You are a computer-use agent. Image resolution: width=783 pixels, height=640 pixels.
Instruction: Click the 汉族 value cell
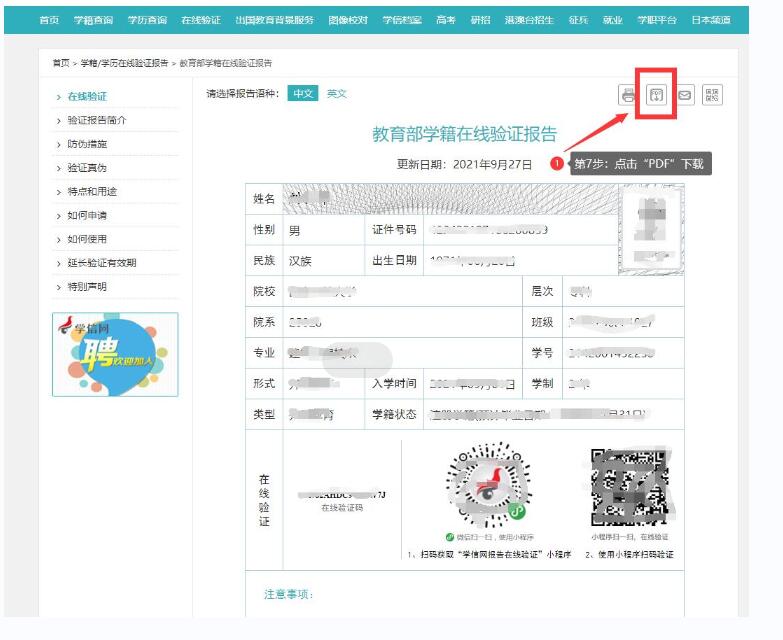pos(324,261)
